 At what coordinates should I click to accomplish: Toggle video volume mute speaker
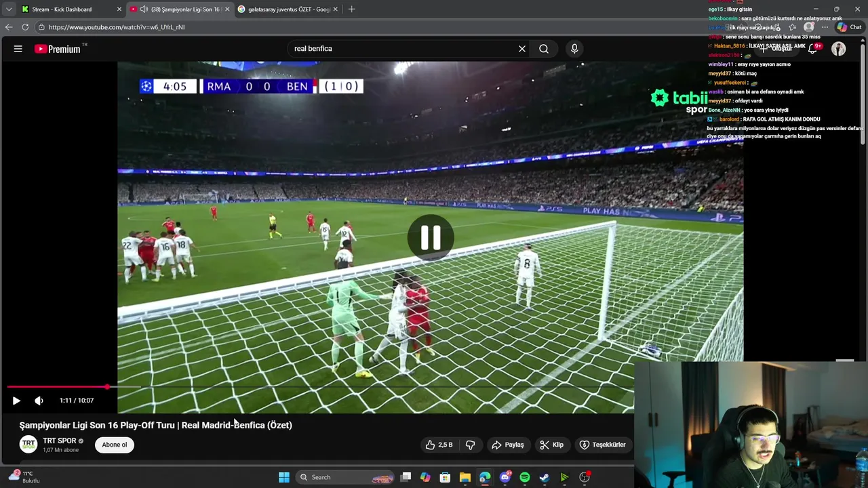pyautogui.click(x=39, y=401)
